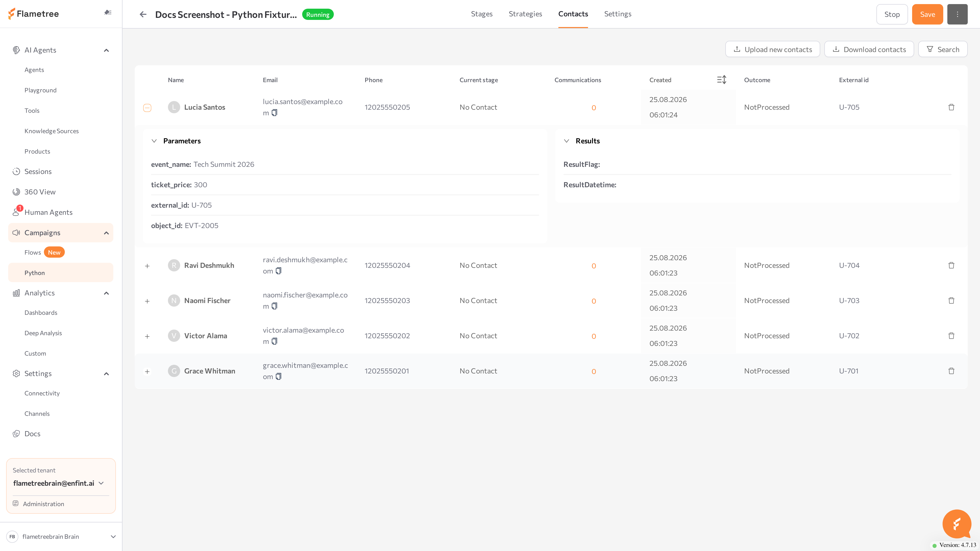Stop the running campaign
980x551 pixels.
tap(892, 15)
